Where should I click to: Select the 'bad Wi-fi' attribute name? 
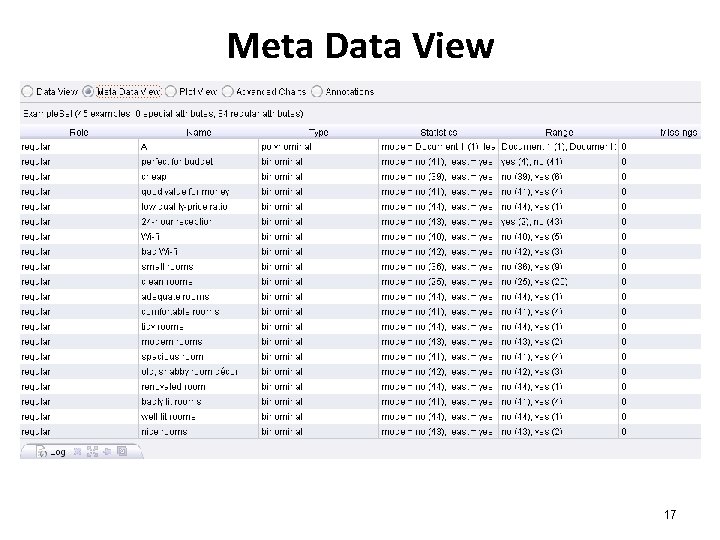pos(159,252)
